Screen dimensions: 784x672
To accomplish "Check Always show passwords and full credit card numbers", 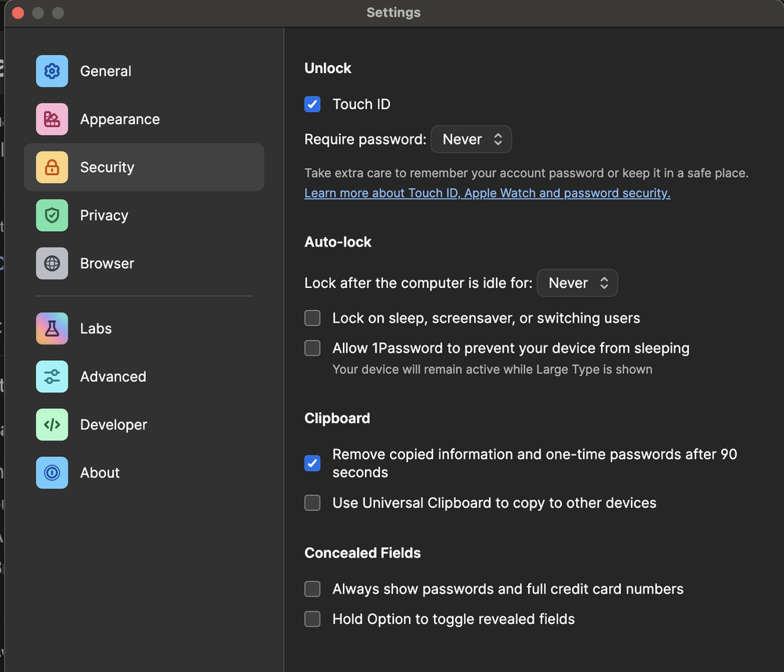I will [x=312, y=589].
